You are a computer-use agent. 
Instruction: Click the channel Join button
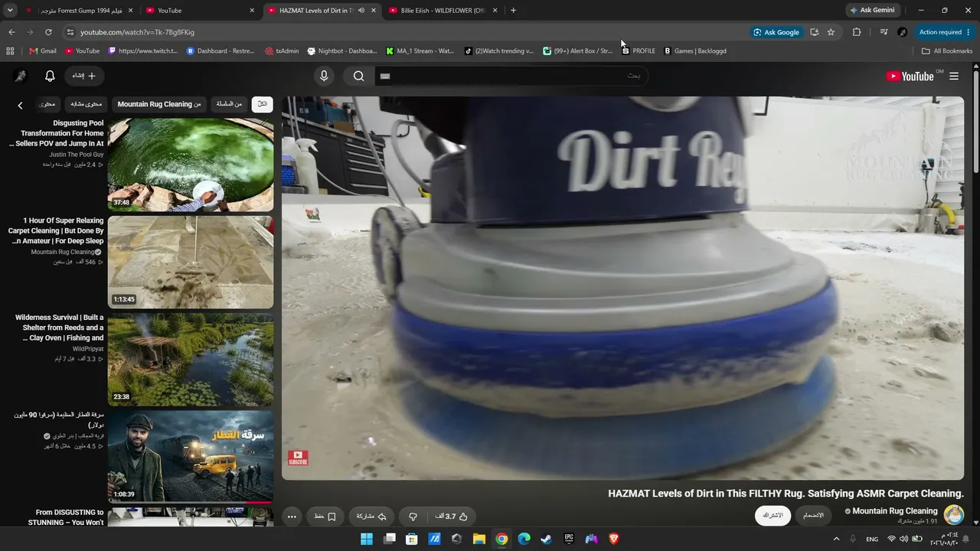click(x=813, y=515)
